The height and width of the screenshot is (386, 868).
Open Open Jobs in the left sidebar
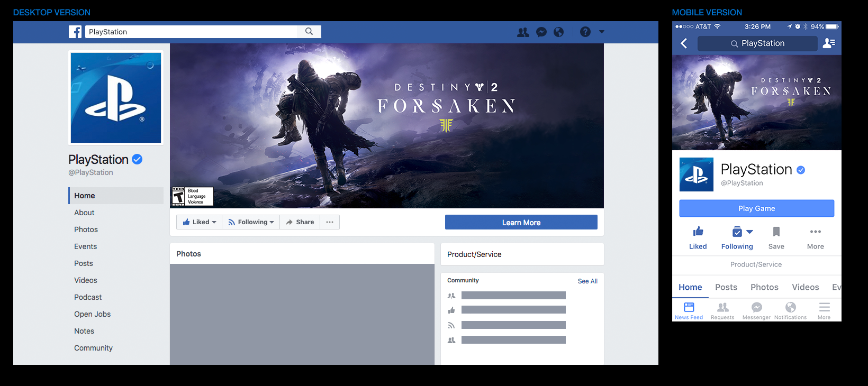pyautogui.click(x=92, y=314)
